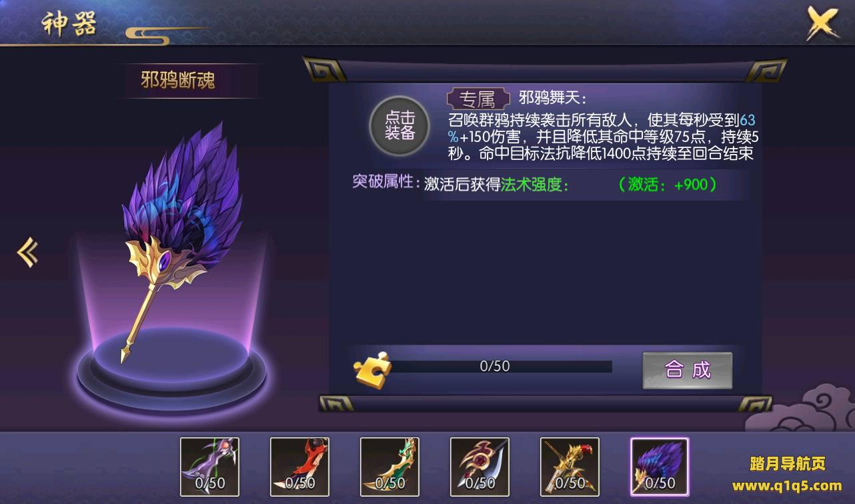This screenshot has height=504, width=855.
Task: Click the 合成 synthesize button
Action: click(687, 370)
